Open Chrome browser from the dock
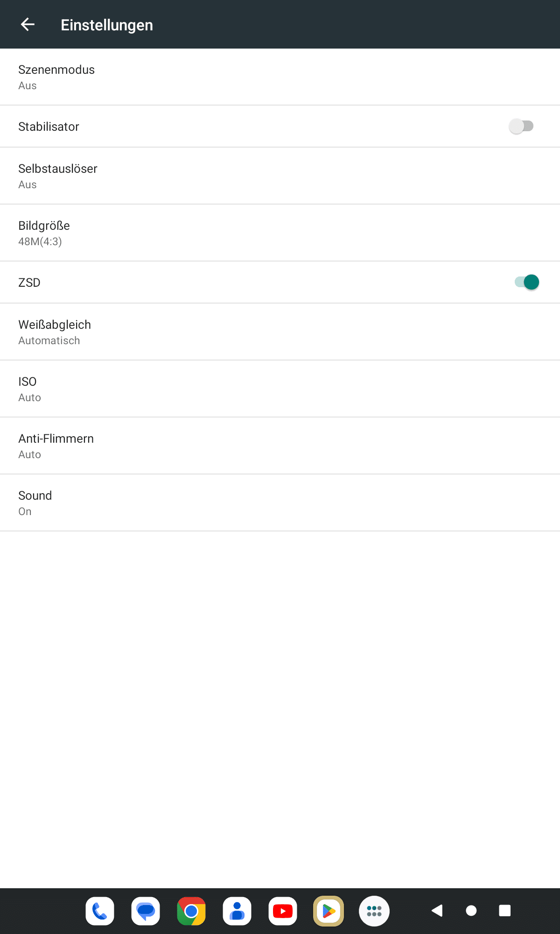The height and width of the screenshot is (934, 560). (191, 911)
